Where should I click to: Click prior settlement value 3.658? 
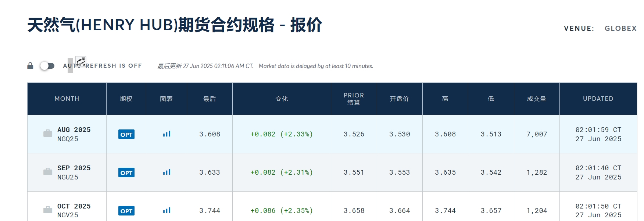pyautogui.click(x=354, y=211)
